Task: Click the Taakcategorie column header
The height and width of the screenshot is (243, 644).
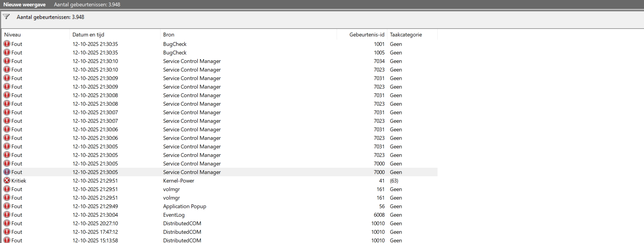Action: (x=406, y=34)
